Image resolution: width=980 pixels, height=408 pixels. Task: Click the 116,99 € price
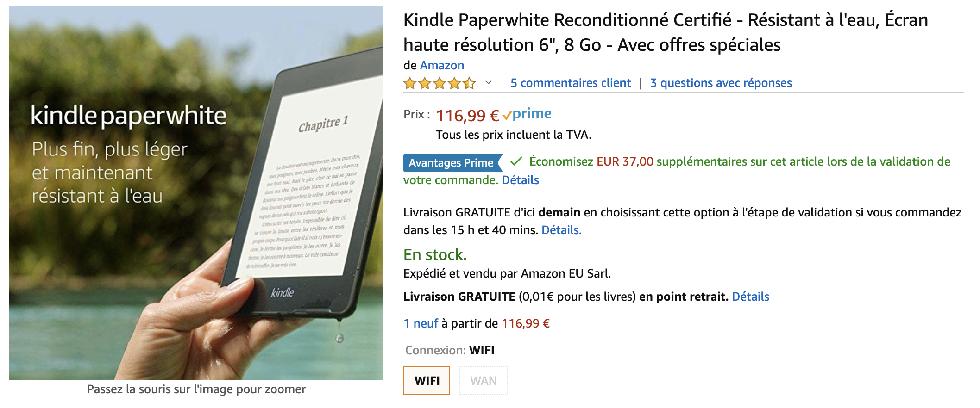(468, 115)
